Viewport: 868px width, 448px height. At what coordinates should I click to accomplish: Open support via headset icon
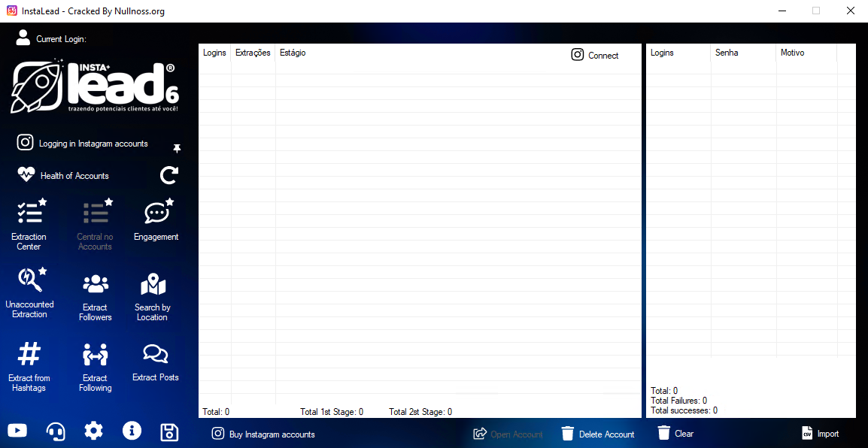pyautogui.click(x=56, y=431)
